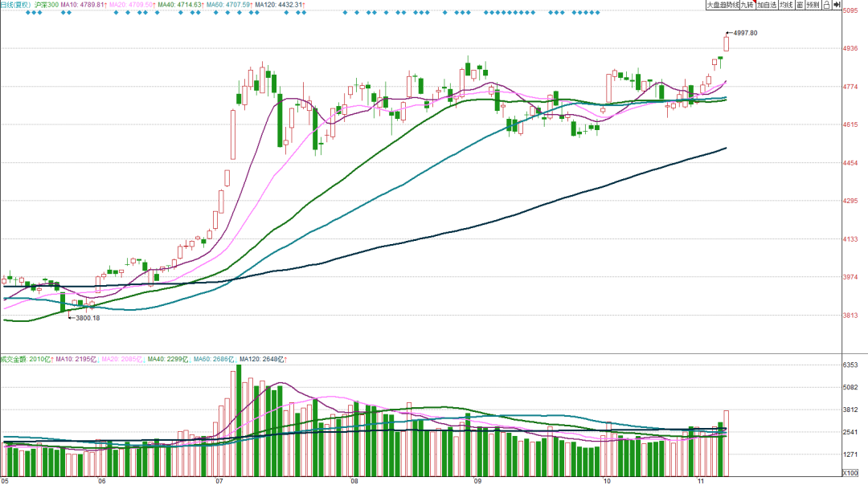Click the 09 month label on time axis
Image resolution: width=868 pixels, height=485 pixels.
pyautogui.click(x=477, y=481)
